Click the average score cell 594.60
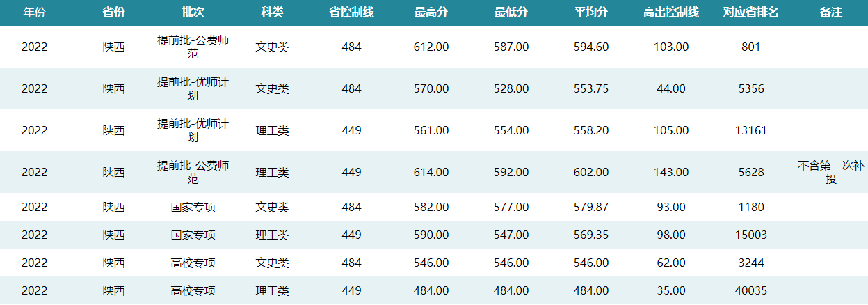The height and width of the screenshot is (305, 868). coord(591,47)
